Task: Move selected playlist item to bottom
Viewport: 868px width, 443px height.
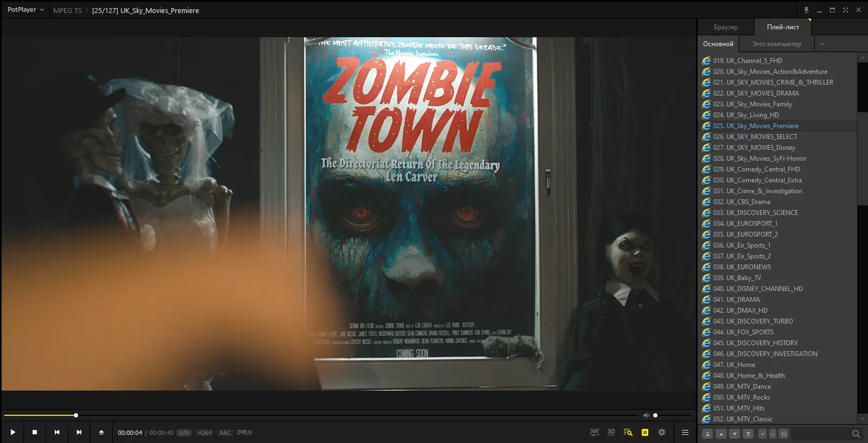Action: 748,434
